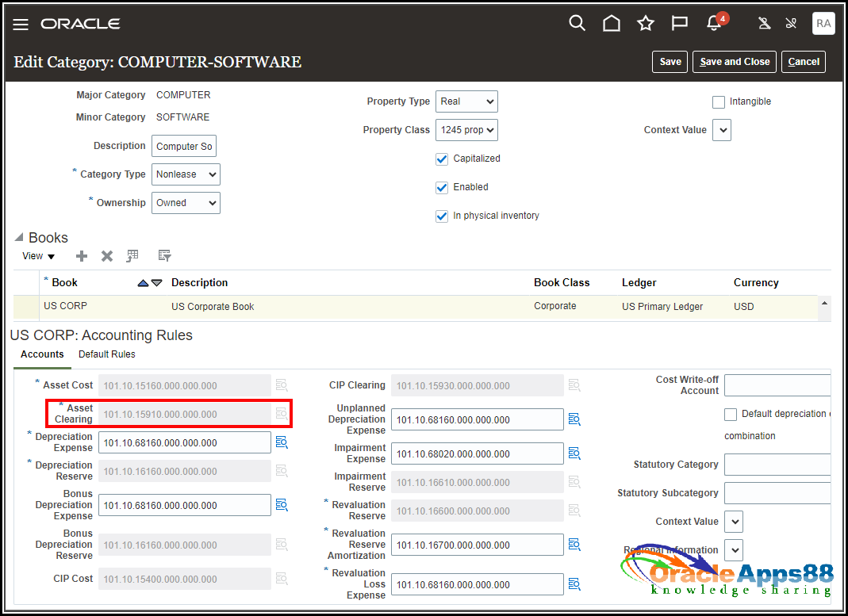This screenshot has height=616, width=848.
Task: Click the Freeze column icon in Books toolbar
Action: point(132,256)
